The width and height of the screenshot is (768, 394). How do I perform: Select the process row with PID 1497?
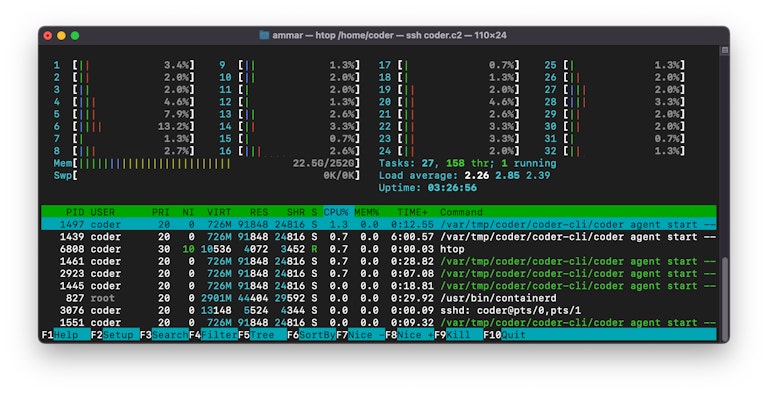pyautogui.click(x=379, y=224)
